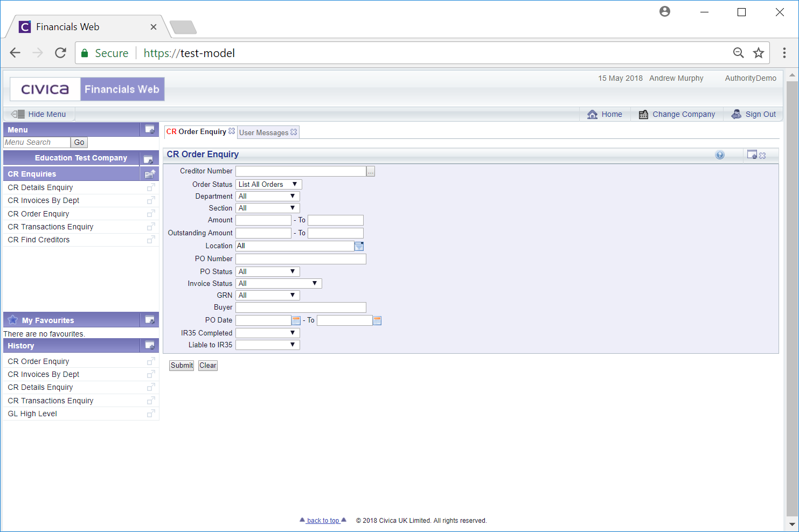799x532 pixels.
Task: Open CR Order Enquiry new window icon under CR Enquiries
Action: [151, 214]
